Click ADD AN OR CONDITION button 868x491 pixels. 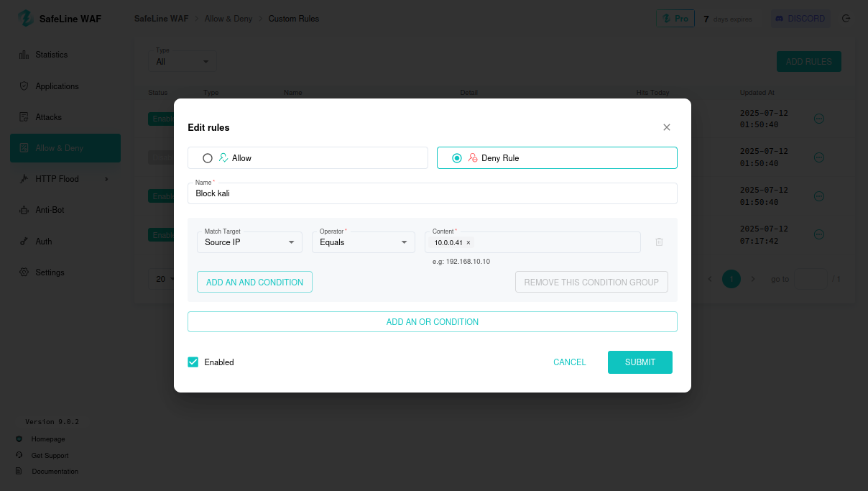pos(433,322)
